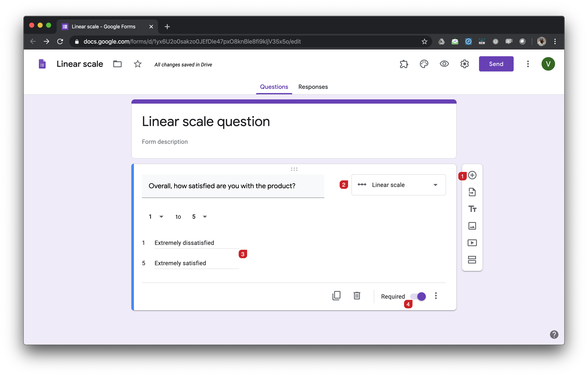Click the add-ons puzzle piece icon
Screen dimensions: 588x376
[404, 64]
